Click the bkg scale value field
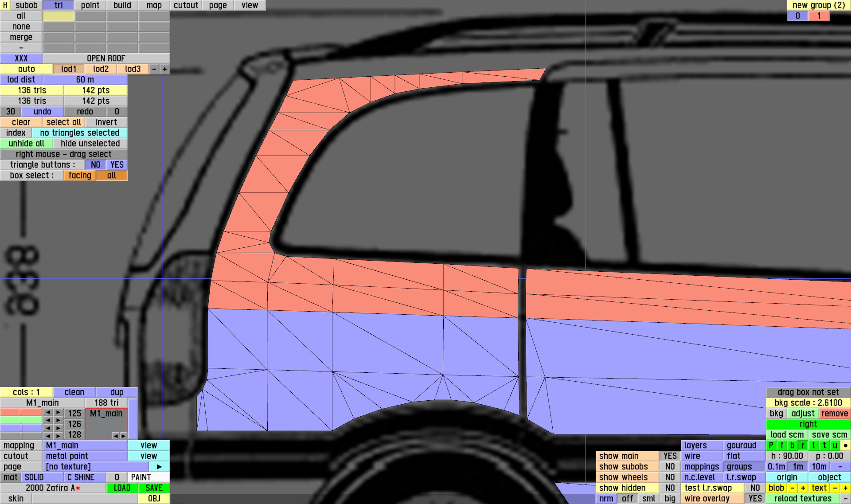The image size is (851, 504). (808, 403)
